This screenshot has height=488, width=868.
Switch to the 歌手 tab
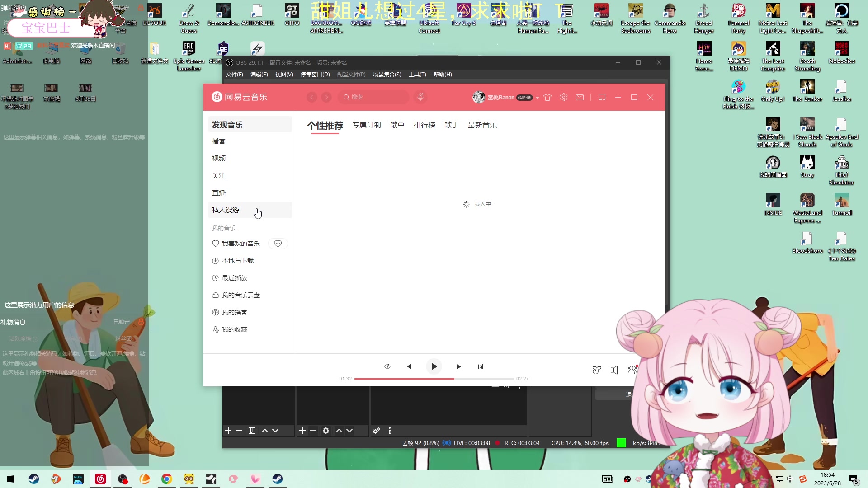click(452, 125)
